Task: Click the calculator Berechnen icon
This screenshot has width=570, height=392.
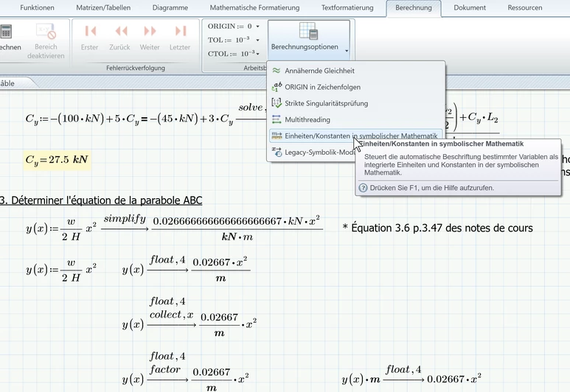Action: [x=6, y=32]
